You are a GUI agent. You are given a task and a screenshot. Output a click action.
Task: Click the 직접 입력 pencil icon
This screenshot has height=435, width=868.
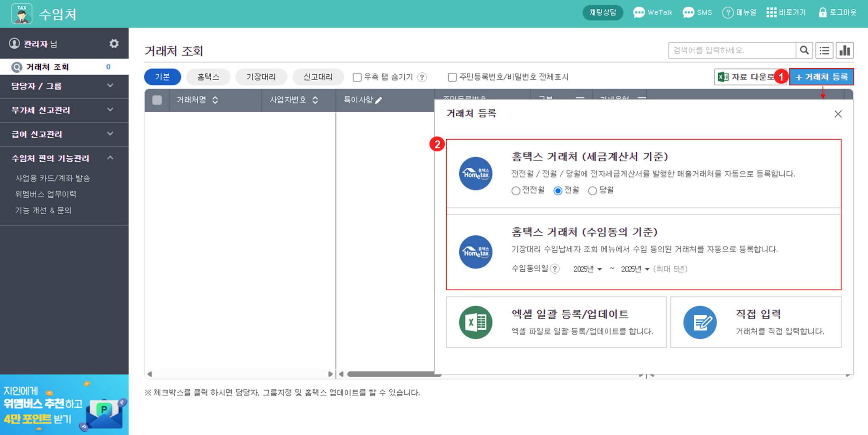[700, 322]
